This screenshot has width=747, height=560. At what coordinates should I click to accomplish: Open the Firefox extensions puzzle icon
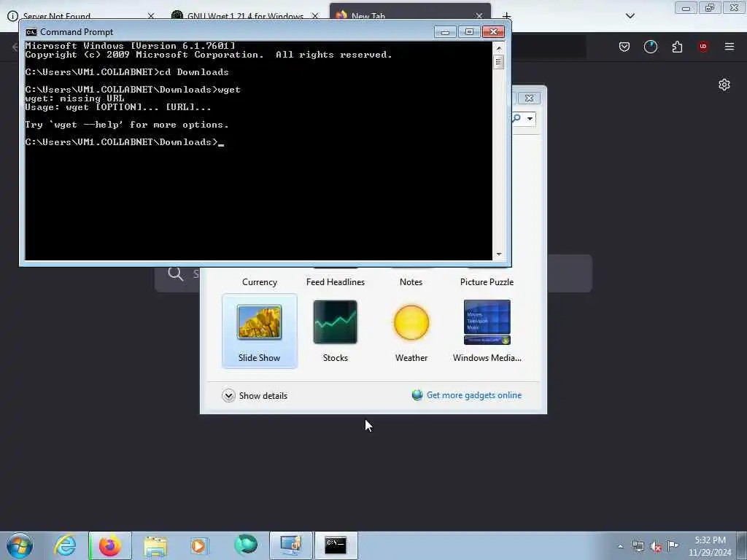pyautogui.click(x=677, y=46)
